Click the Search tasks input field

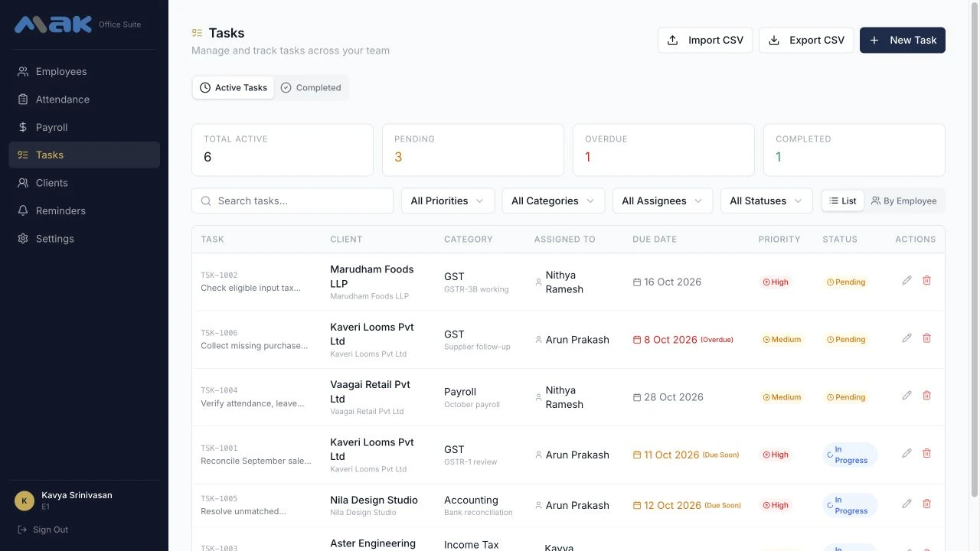point(292,201)
